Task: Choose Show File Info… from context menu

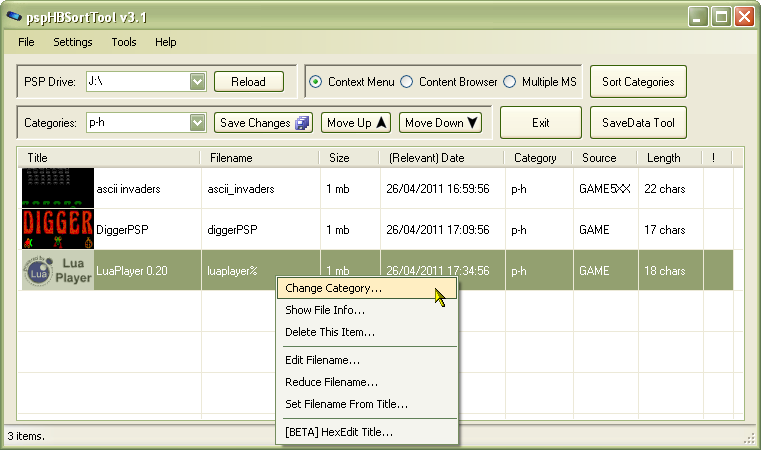Action: tap(366, 310)
